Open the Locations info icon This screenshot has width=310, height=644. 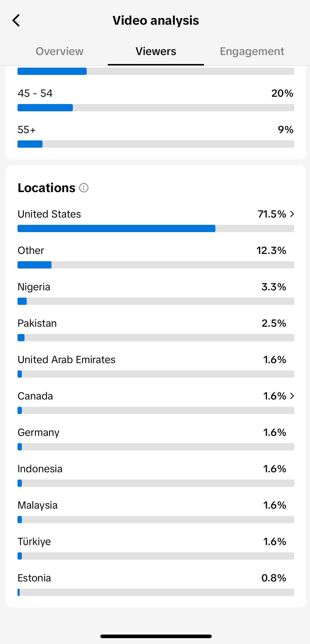[x=84, y=188]
